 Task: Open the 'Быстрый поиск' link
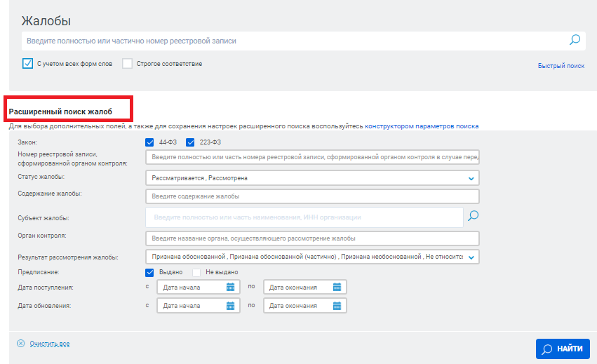pyautogui.click(x=561, y=65)
